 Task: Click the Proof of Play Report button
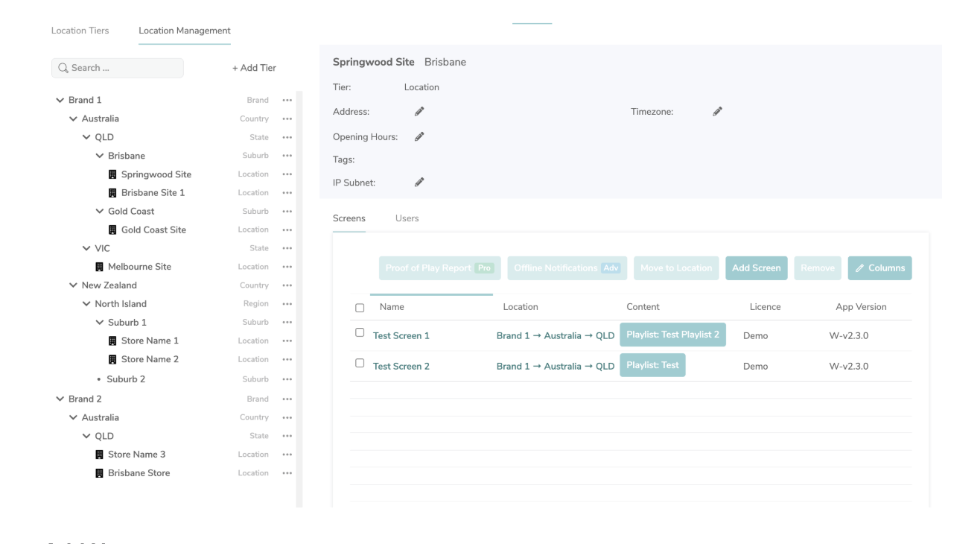[440, 268]
